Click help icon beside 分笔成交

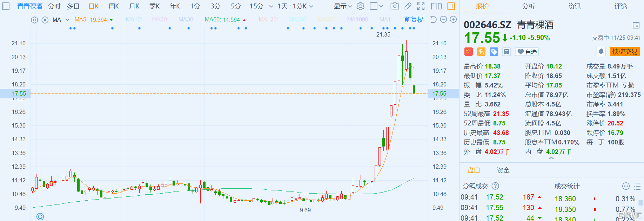[x=495, y=186]
